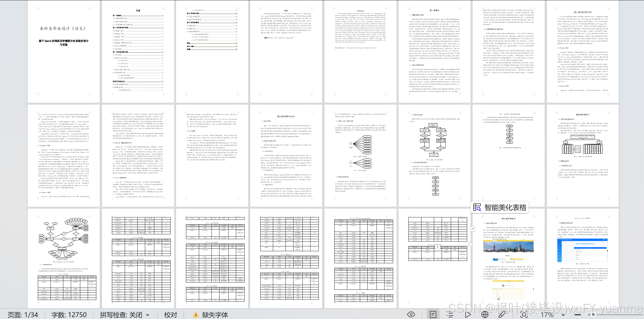Click the reading mode play icon
Viewport: 644px width, 319px height.
click(468, 314)
